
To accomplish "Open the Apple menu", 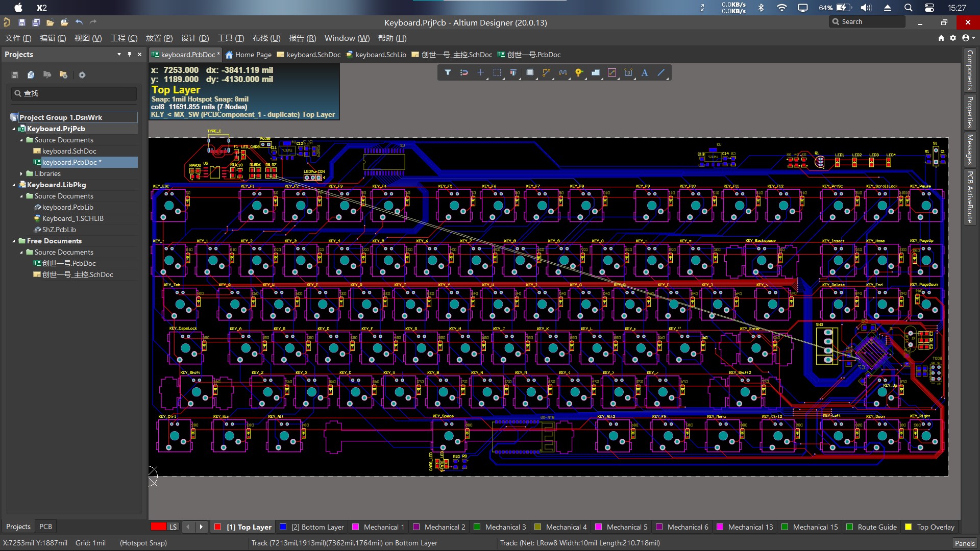I will [18, 8].
